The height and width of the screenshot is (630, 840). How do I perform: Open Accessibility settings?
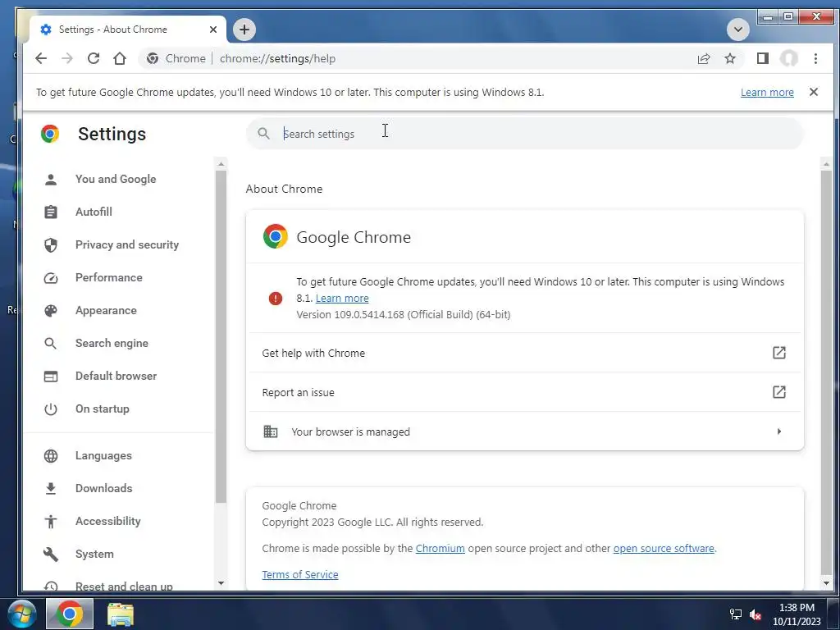(107, 521)
